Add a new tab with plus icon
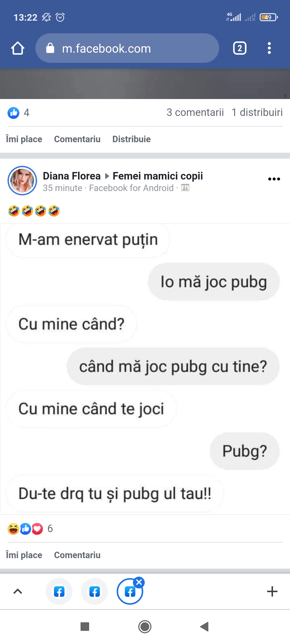290x644 pixels. point(272,591)
